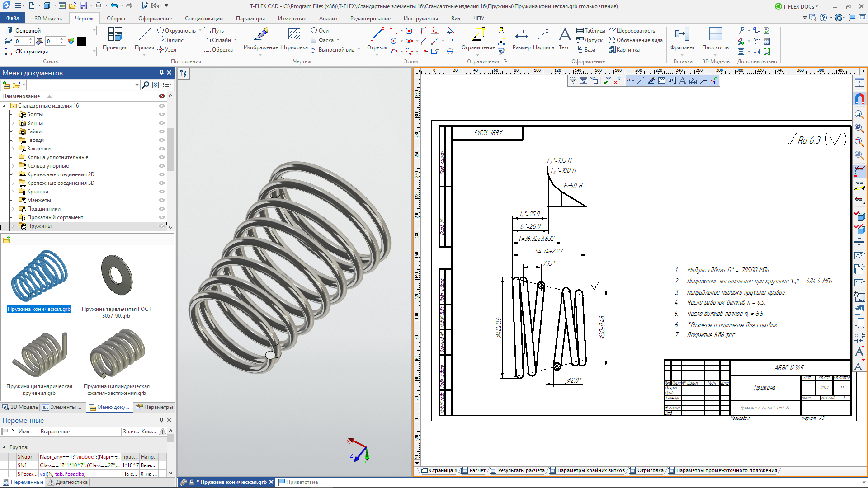Select the Надпись leader note tool
Viewport: 868px width, 488px height.
(x=543, y=39)
